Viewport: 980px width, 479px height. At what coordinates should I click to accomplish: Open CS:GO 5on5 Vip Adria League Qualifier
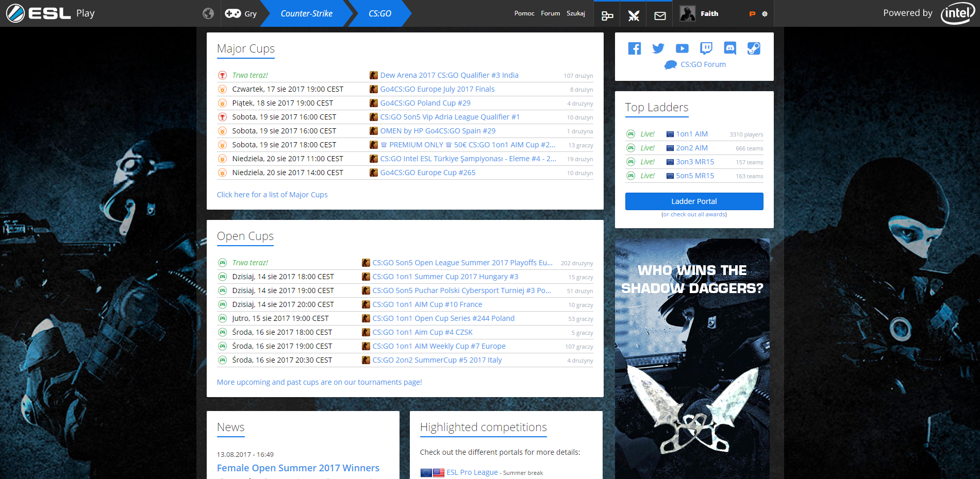[450, 117]
